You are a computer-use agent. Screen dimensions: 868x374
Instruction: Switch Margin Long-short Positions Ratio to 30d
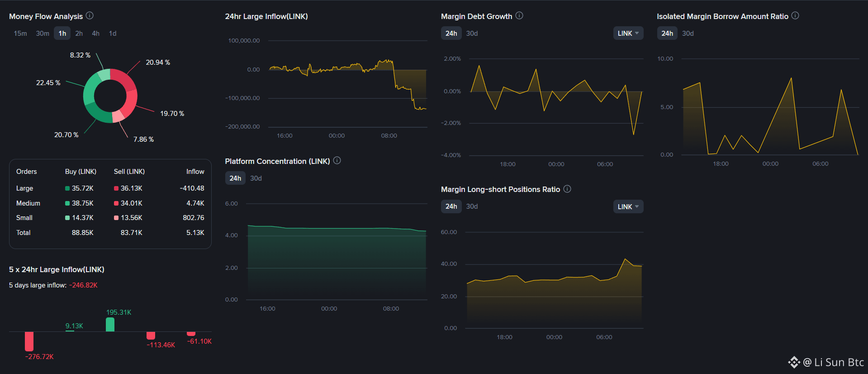pyautogui.click(x=472, y=206)
